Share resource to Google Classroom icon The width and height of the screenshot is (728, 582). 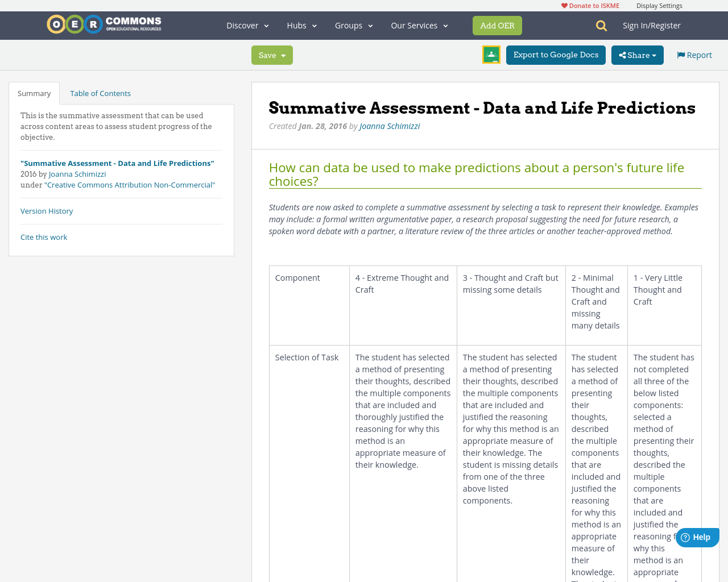(x=490, y=54)
